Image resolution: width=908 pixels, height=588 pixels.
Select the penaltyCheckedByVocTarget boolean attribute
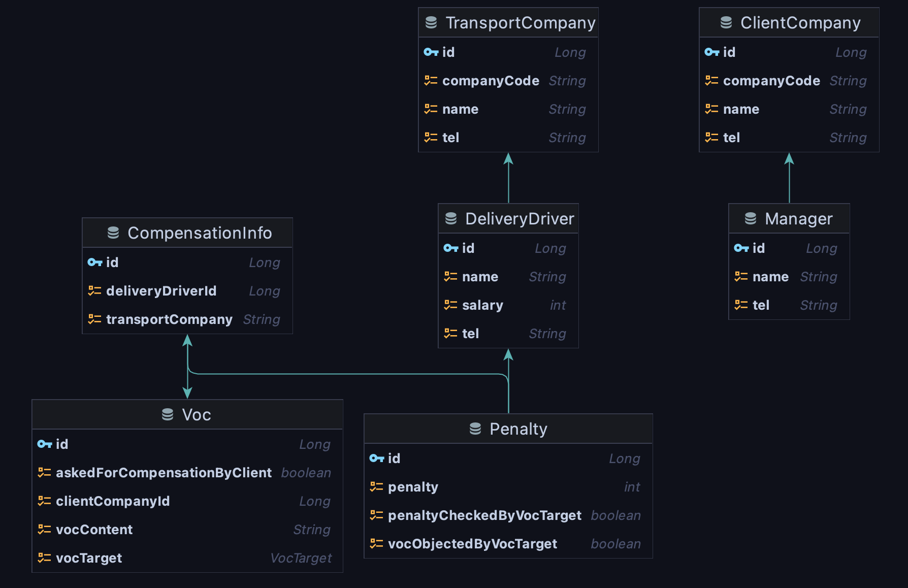[484, 515]
